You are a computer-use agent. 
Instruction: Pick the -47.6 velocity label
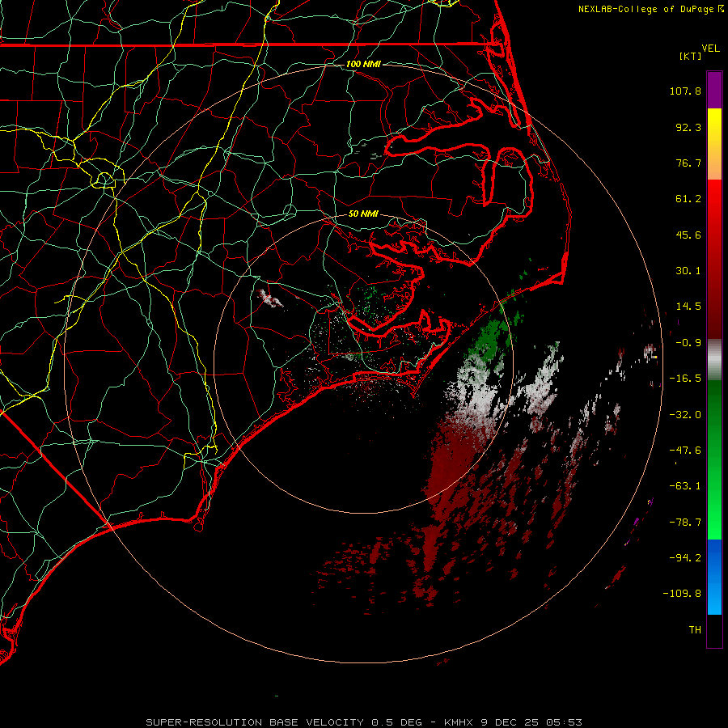click(x=685, y=451)
